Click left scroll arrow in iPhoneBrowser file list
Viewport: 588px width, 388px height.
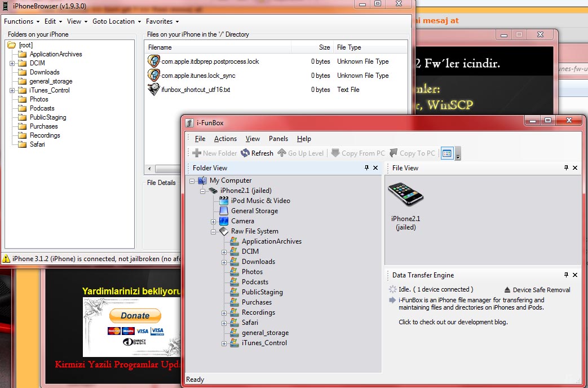click(x=149, y=169)
